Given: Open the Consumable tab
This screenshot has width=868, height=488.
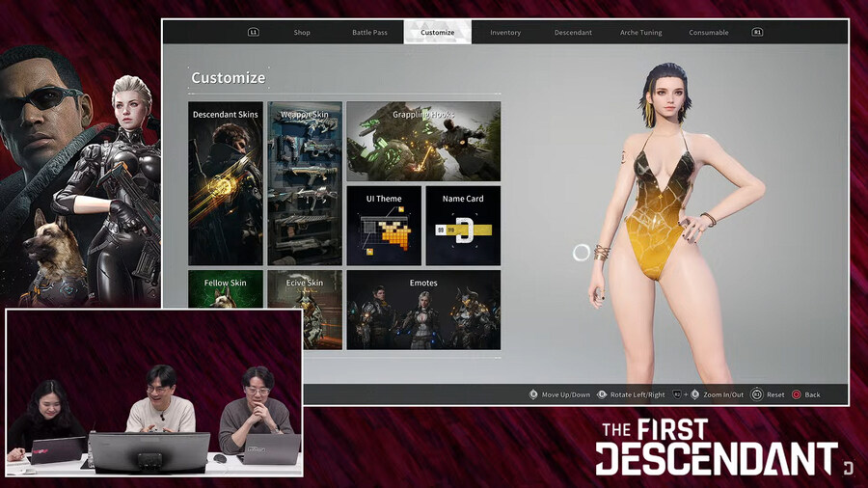Looking at the screenshot, I should point(709,33).
